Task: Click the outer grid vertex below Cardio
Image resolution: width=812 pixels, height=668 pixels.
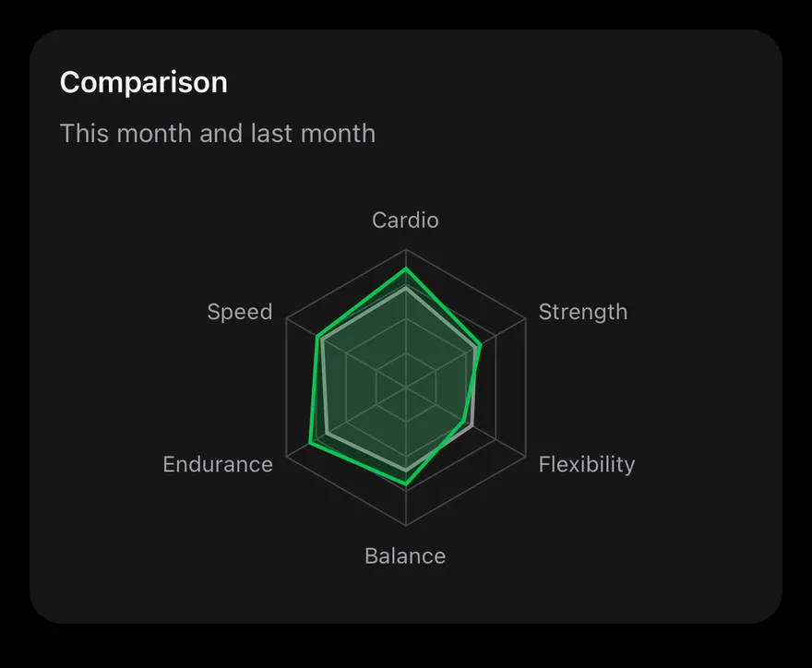Action: click(x=406, y=250)
